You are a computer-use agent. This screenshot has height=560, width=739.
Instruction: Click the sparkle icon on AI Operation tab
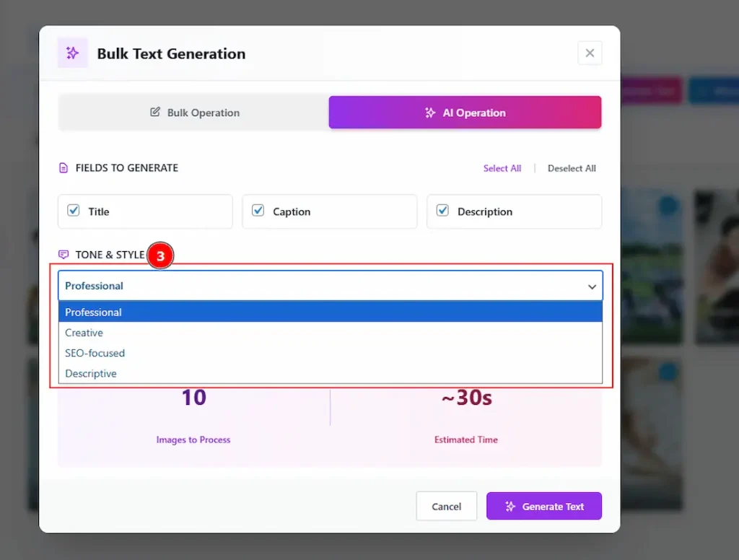430,113
